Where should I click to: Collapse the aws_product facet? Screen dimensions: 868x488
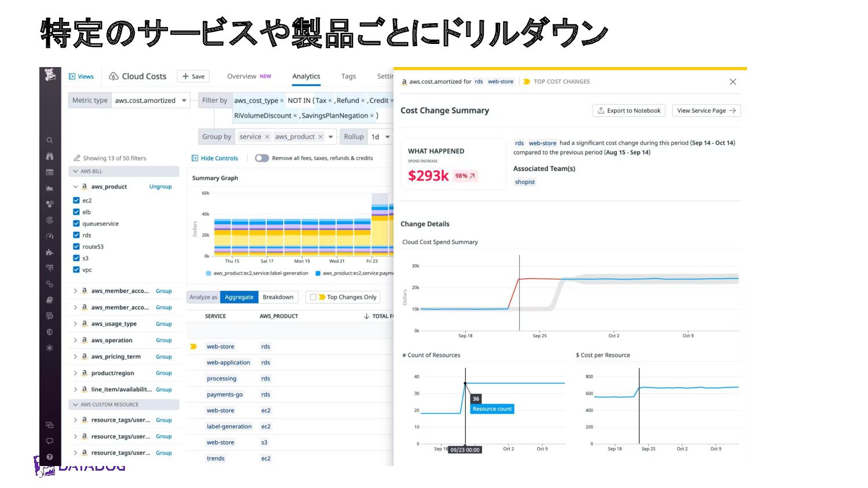coord(75,187)
